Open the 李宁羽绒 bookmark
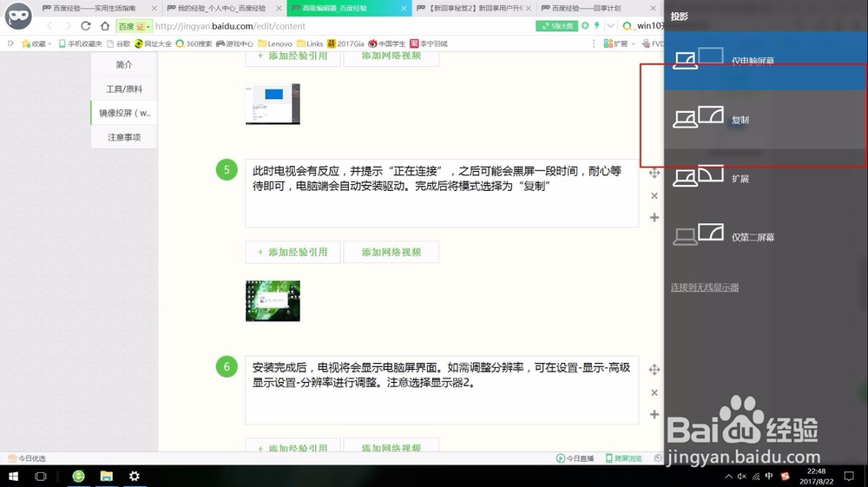This screenshot has width=868, height=487. pos(429,43)
